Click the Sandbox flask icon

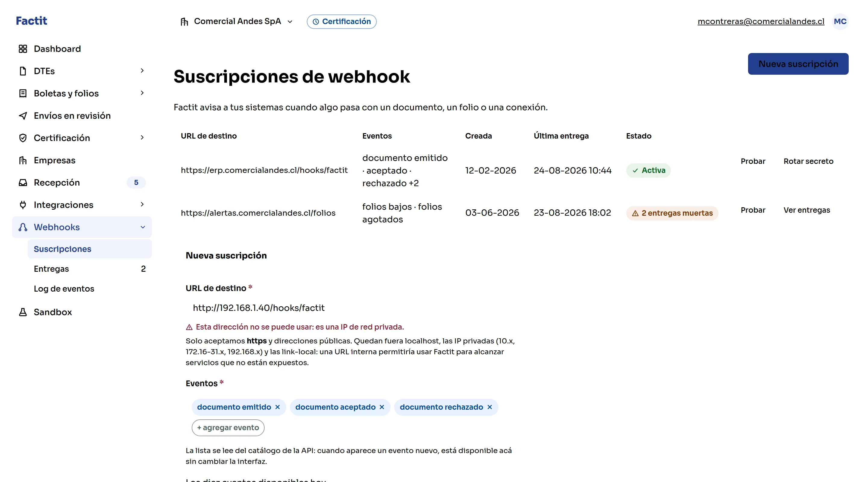click(x=23, y=312)
